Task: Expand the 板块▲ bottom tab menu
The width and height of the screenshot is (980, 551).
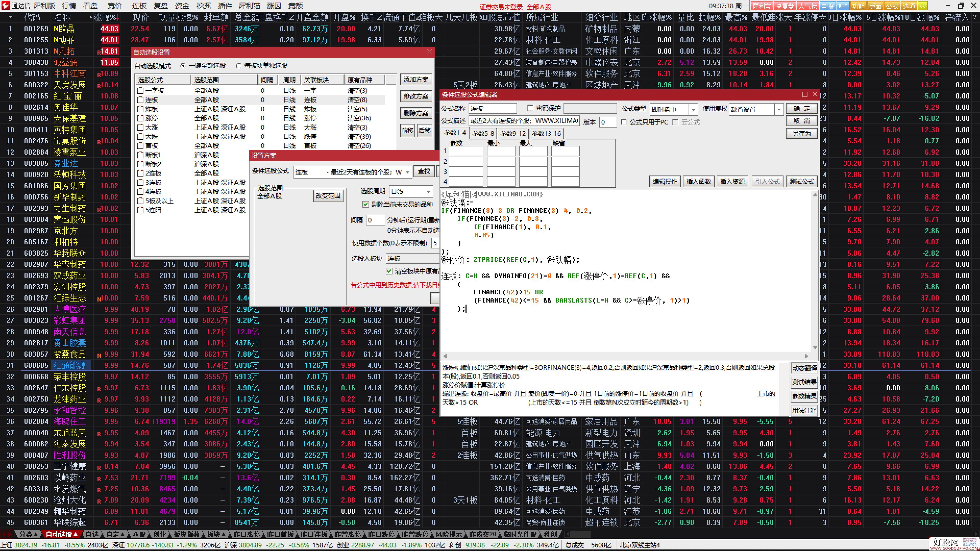Action: pos(216,534)
